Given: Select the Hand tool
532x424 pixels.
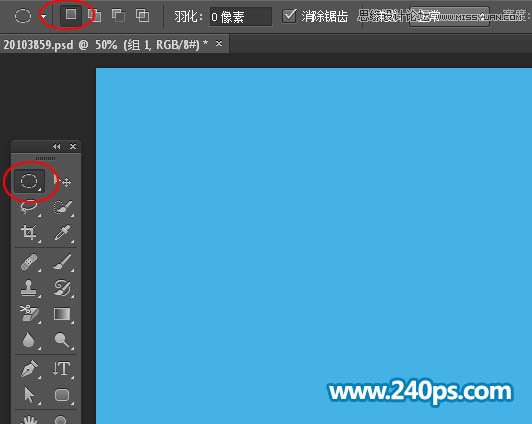Looking at the screenshot, I should coord(29,419).
